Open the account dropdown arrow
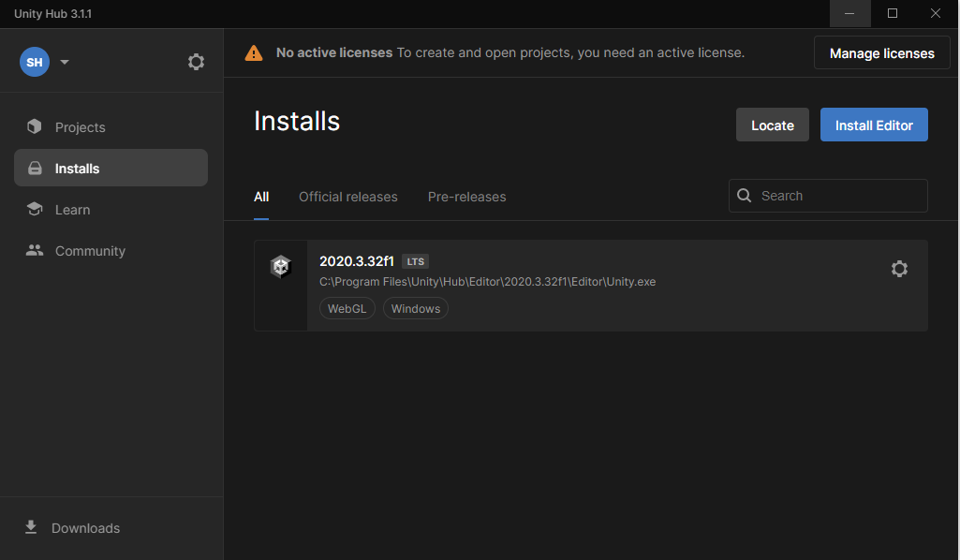 click(x=64, y=62)
